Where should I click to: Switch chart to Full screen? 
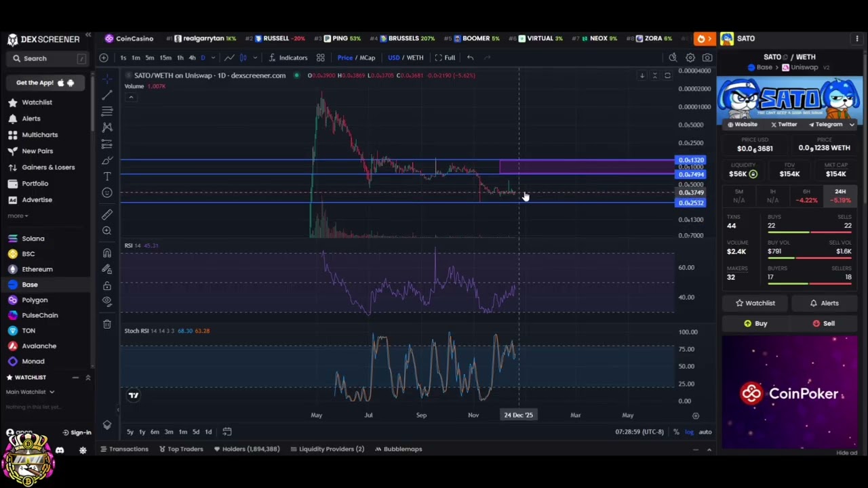445,58
